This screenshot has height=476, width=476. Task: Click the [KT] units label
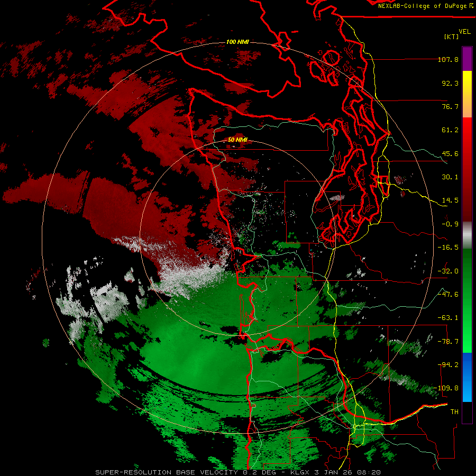coord(451,36)
